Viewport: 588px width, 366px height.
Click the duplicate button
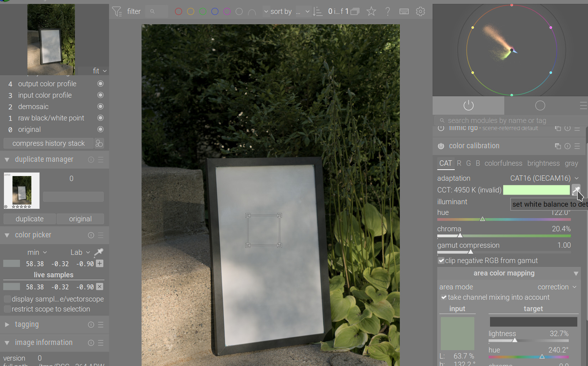coord(30,219)
